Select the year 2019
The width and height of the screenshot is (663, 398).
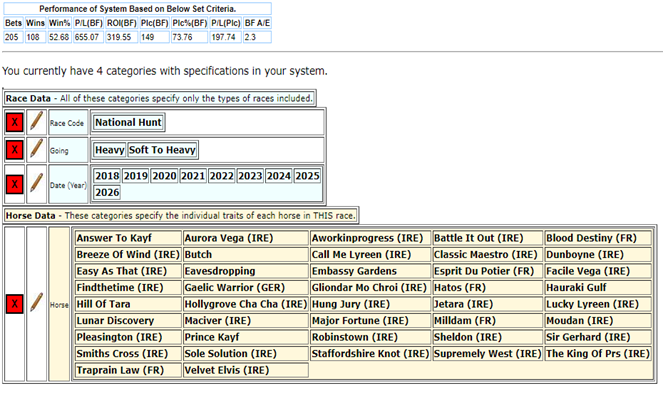coord(136,176)
